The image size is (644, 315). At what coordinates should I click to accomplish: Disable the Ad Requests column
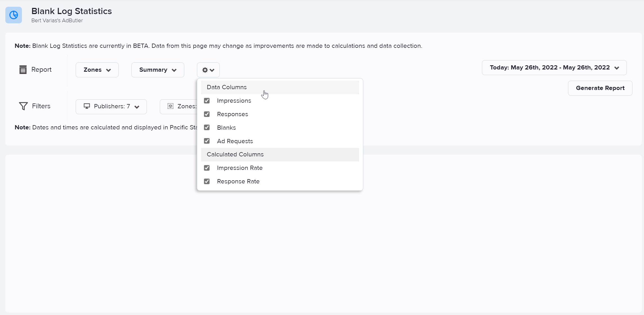pos(207,141)
